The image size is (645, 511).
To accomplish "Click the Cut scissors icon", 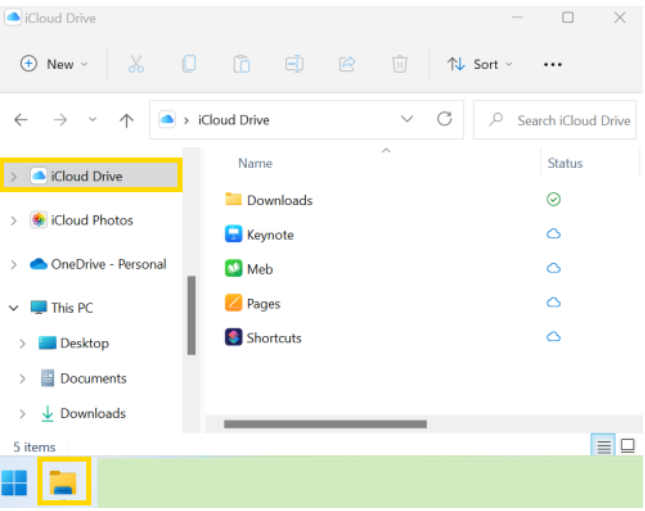I will [136, 64].
